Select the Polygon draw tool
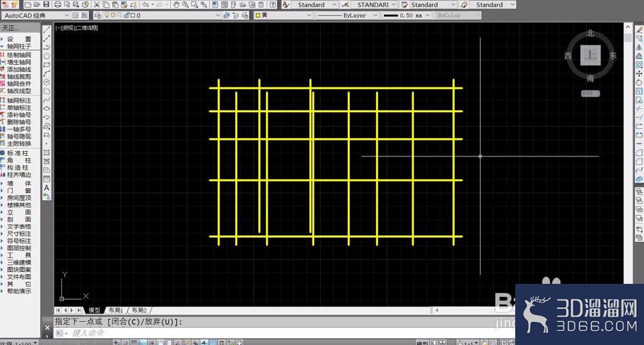644x345 pixels. click(x=47, y=56)
